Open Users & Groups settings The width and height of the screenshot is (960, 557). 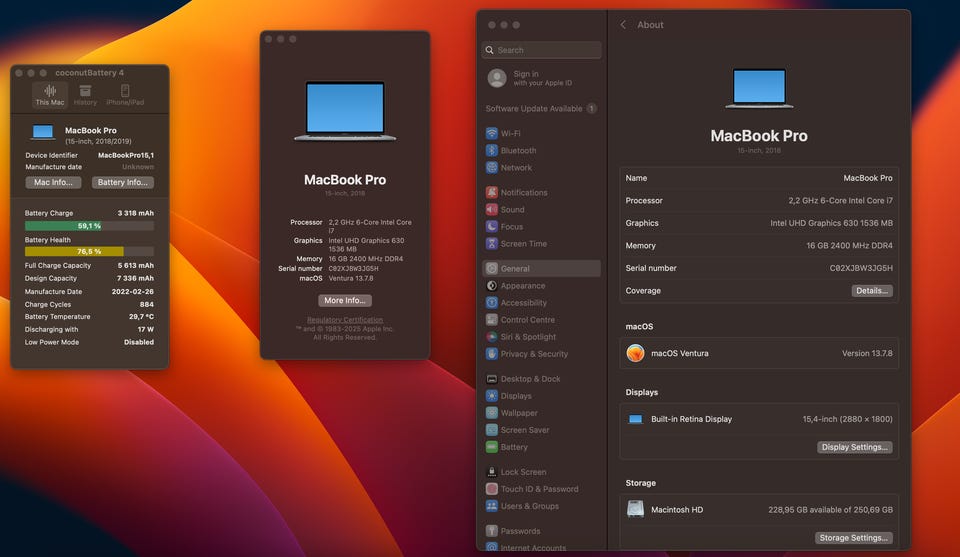pyautogui.click(x=541, y=506)
